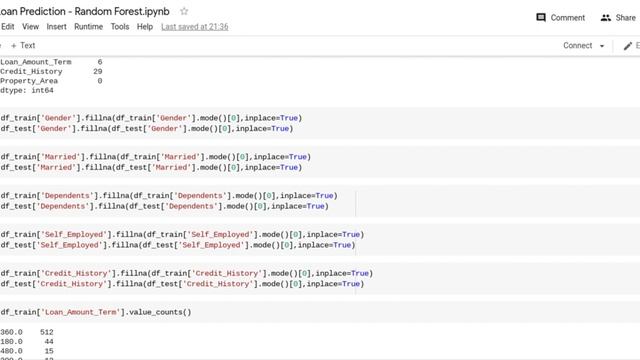The image size is (640, 360).
Task: Click the df_test Self_Employed fillna code line
Action: (x=178, y=245)
